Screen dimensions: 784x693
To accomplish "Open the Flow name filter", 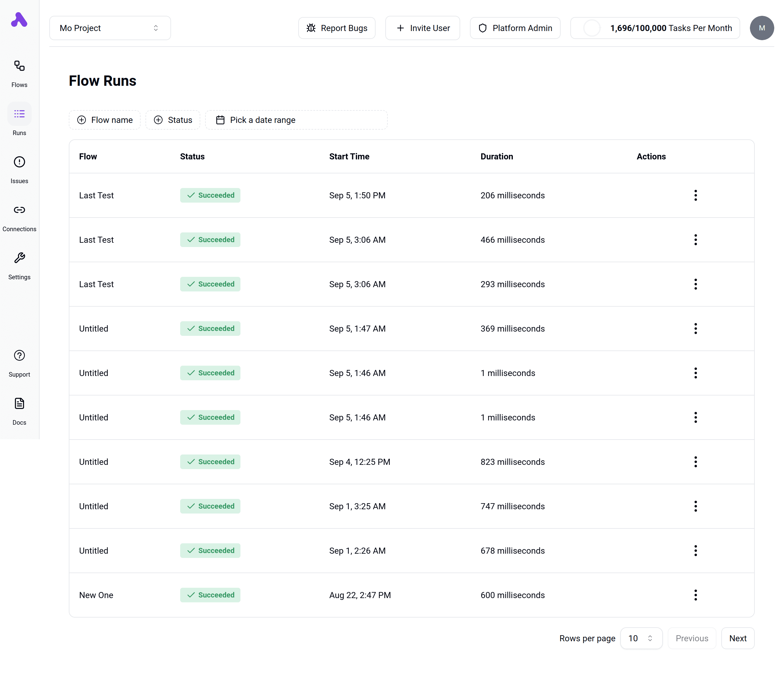I will coord(105,120).
